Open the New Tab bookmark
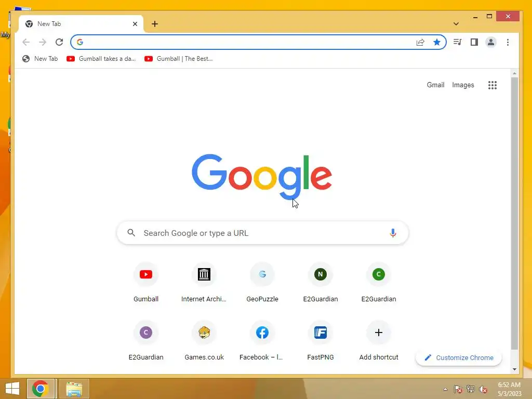This screenshot has height=399, width=532. tap(40, 59)
